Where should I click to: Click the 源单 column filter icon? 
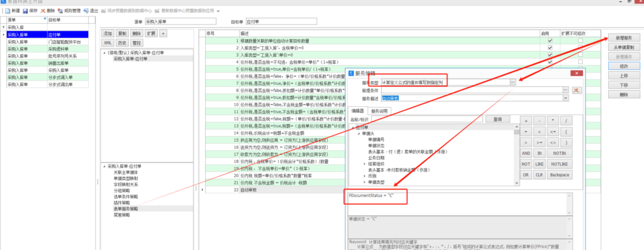[45, 20]
